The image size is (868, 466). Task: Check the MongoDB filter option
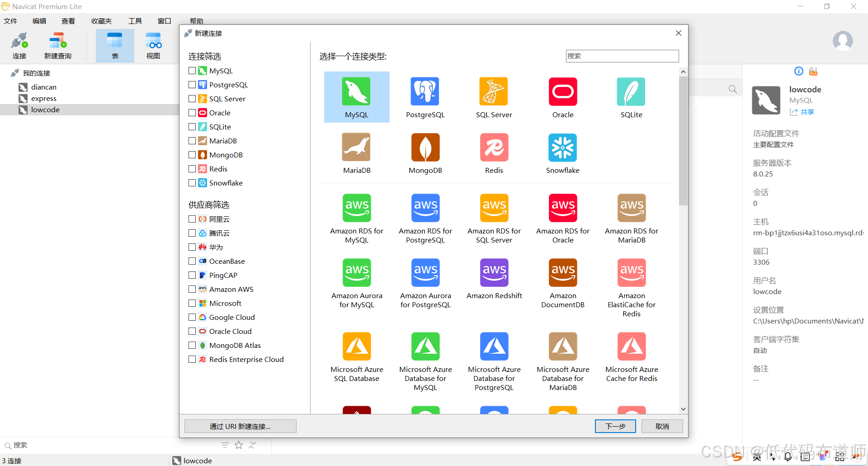click(x=192, y=155)
